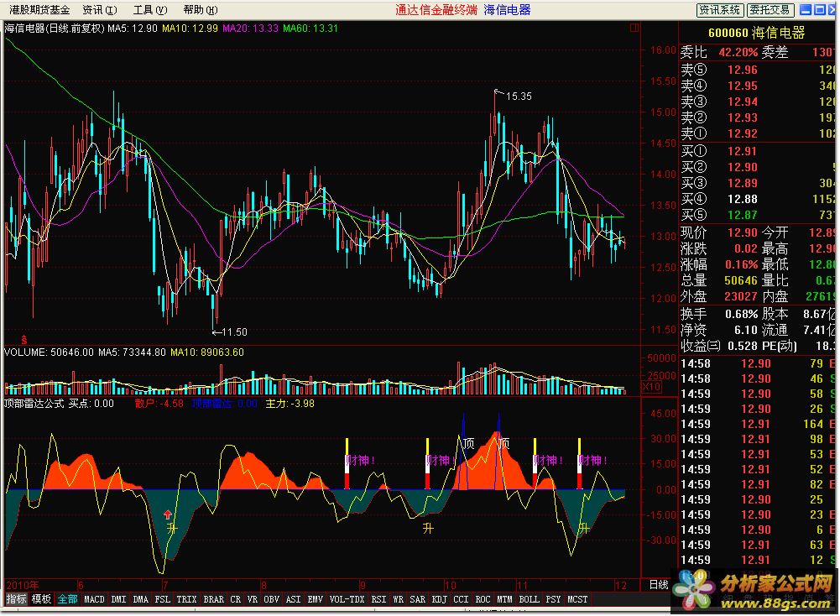840x616 pixels.
Task: Click the 资讯系统 button
Action: click(x=720, y=9)
